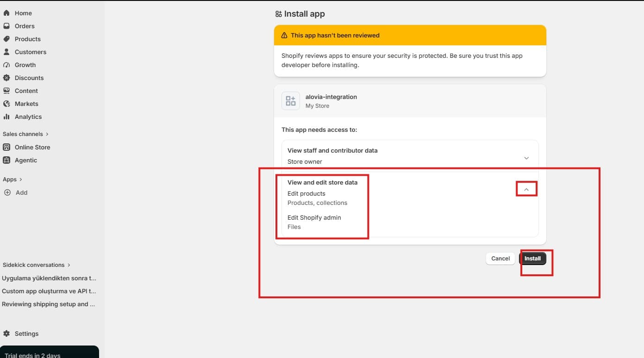The image size is (644, 358).
Task: Expand the Sales channels section
Action: [47, 134]
